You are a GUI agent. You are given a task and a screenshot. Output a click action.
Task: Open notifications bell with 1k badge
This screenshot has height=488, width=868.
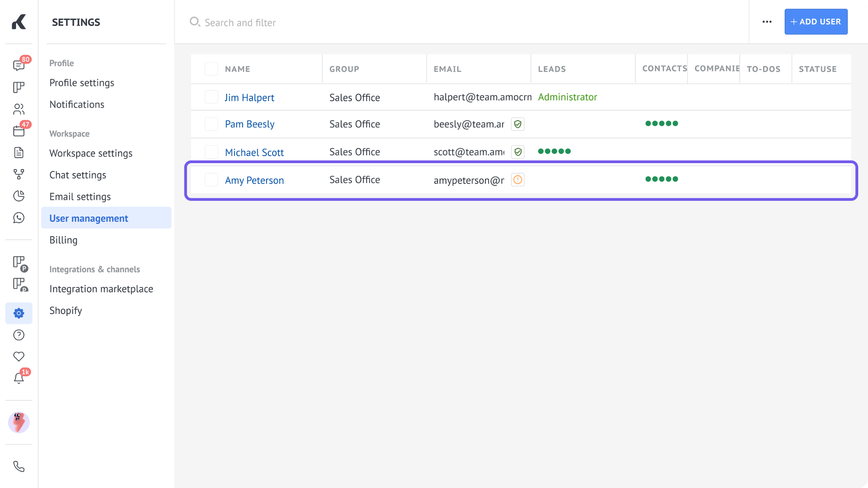click(x=19, y=378)
